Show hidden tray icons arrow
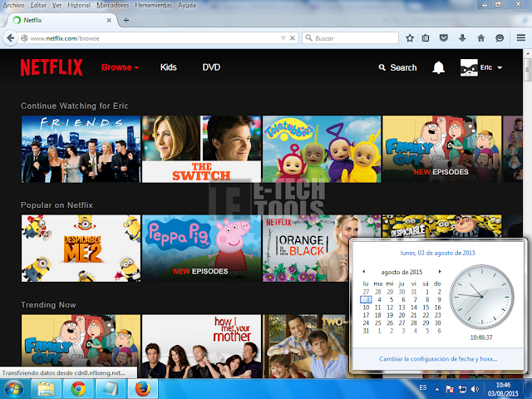The image size is (532, 399). click(x=437, y=389)
